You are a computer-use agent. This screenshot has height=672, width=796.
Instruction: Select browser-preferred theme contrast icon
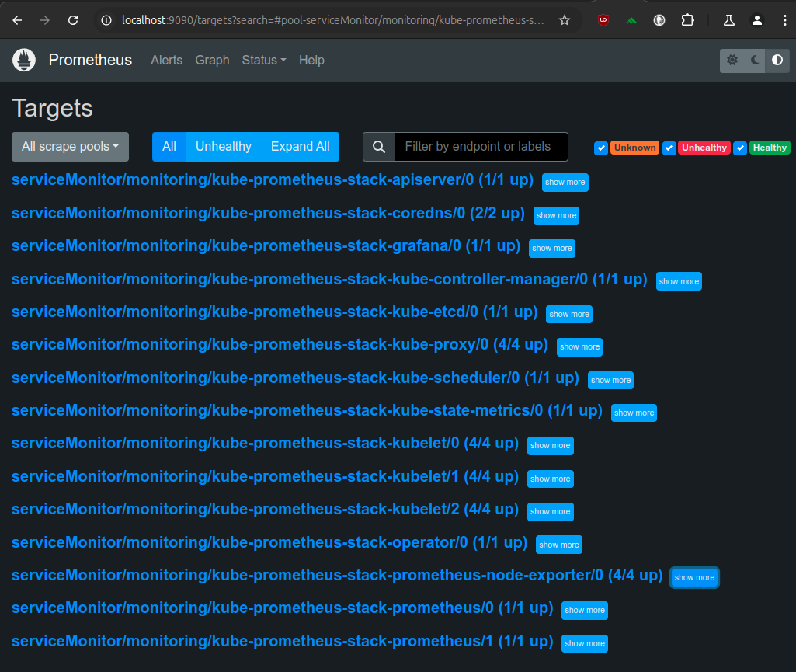coord(777,61)
